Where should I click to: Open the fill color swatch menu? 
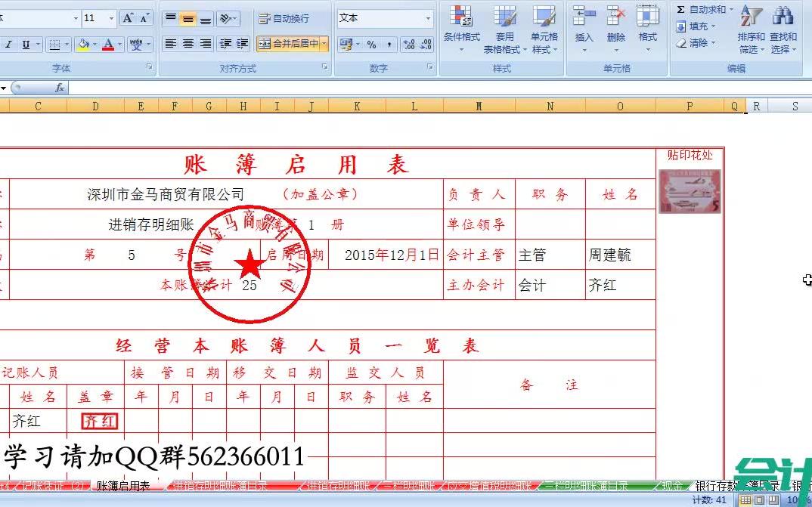(x=85, y=44)
